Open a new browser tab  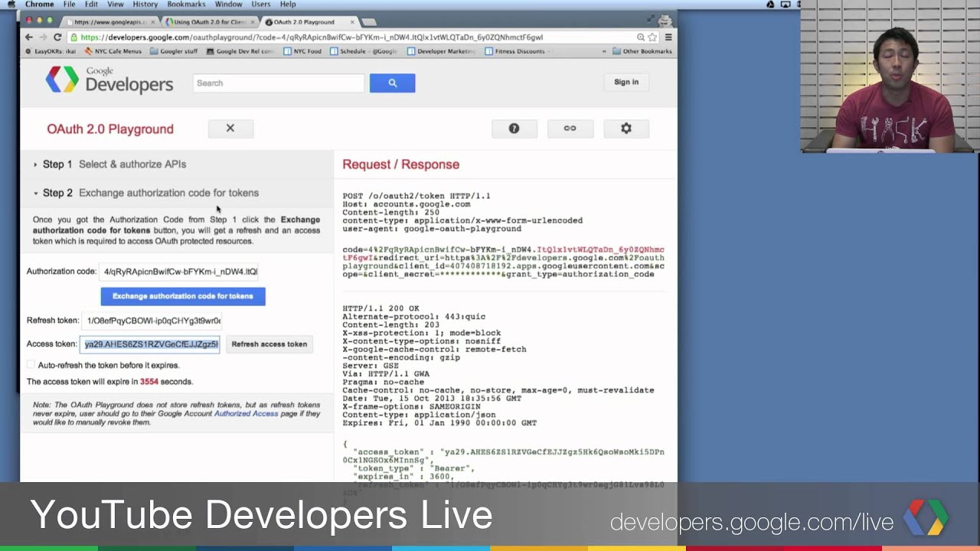(x=369, y=22)
